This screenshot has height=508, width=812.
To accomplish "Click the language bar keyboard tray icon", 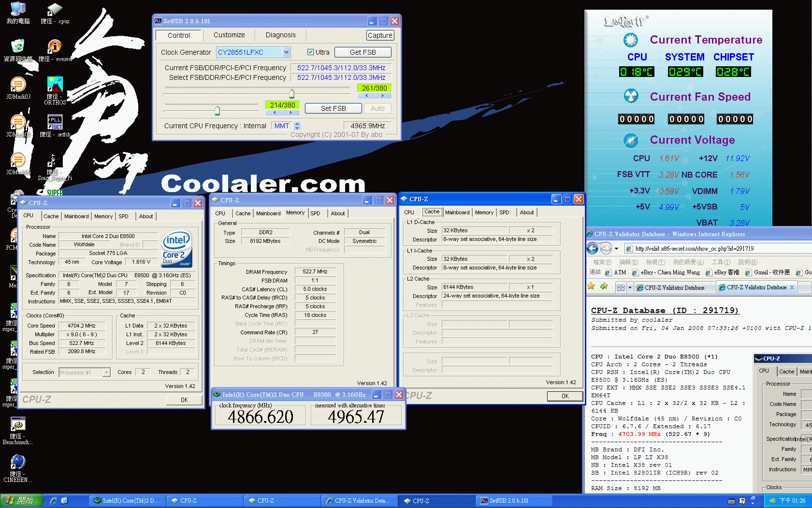I will (x=732, y=501).
